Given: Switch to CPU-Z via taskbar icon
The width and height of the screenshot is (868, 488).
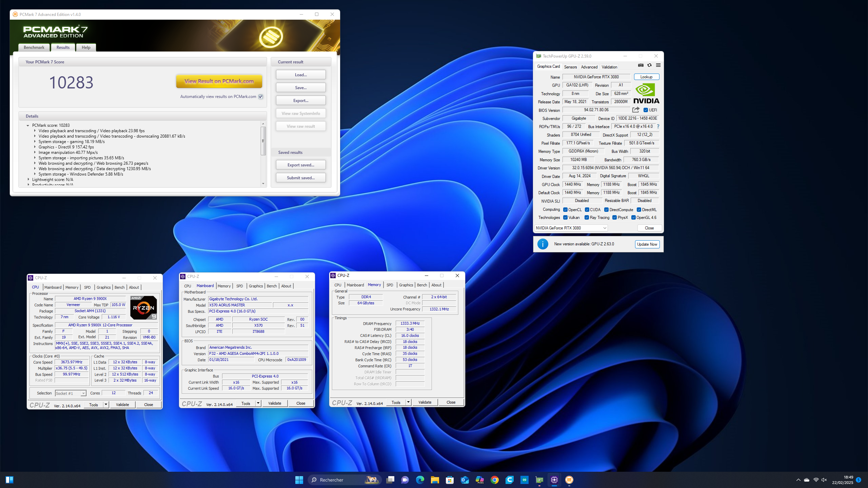Looking at the screenshot, I should (x=554, y=480).
